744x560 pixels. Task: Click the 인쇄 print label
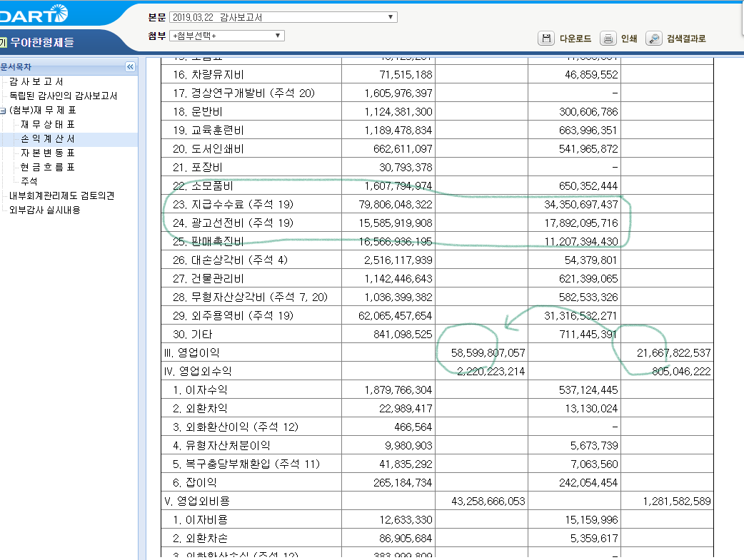click(629, 39)
